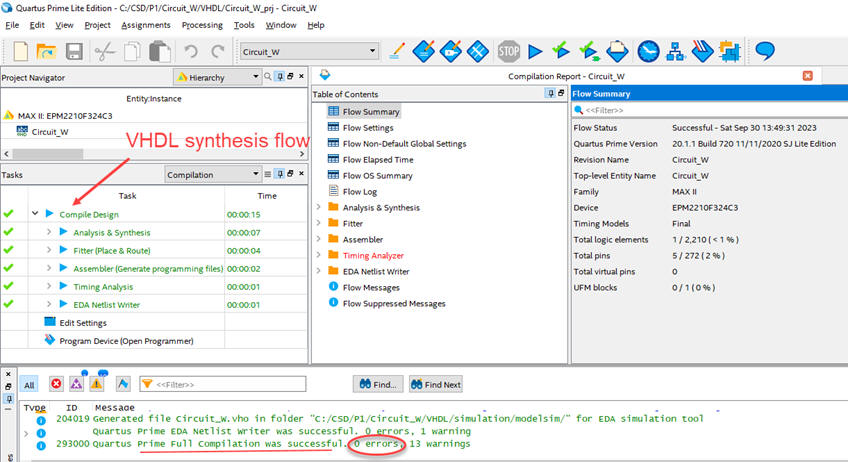
Task: Expand the Timing Analyzer report folder
Action: click(x=319, y=254)
